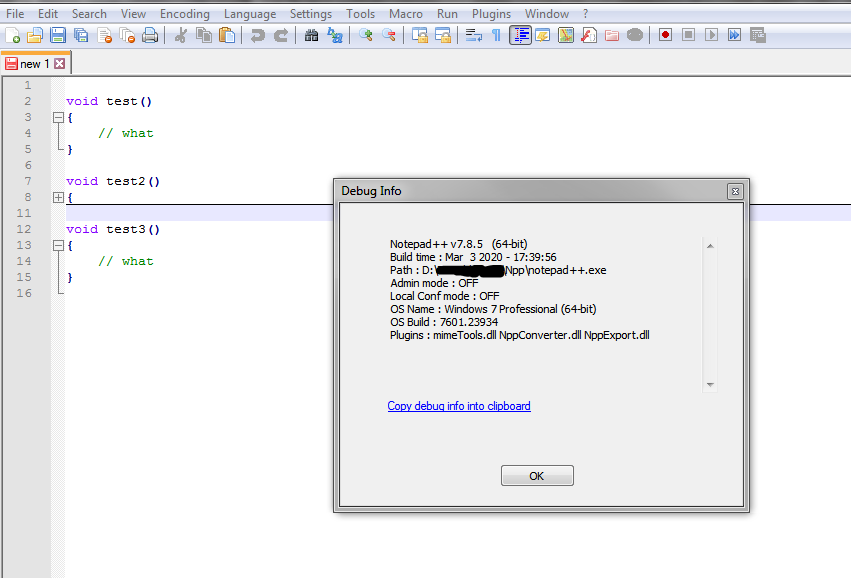Create a new file with the New icon
851x578 pixels.
point(12,35)
